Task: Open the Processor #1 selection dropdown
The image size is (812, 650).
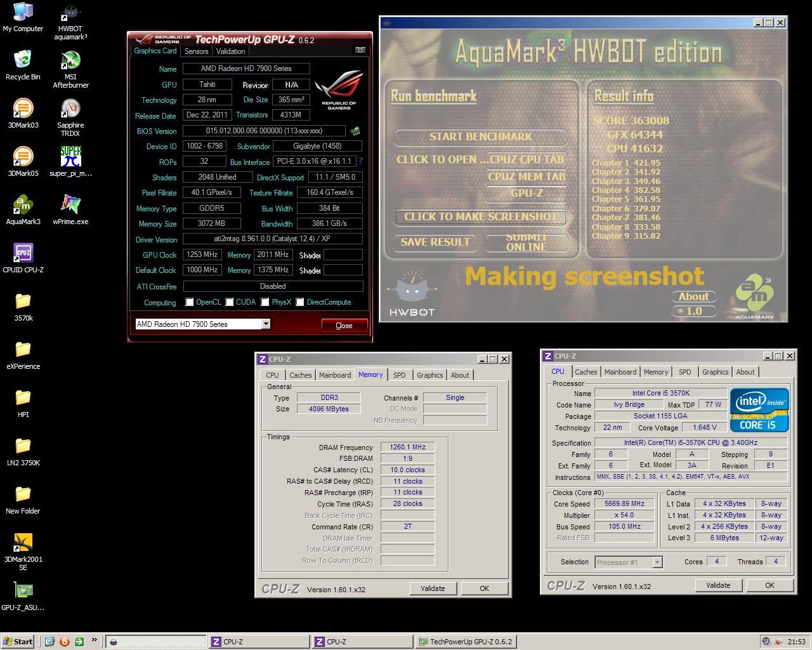Action: (x=657, y=562)
